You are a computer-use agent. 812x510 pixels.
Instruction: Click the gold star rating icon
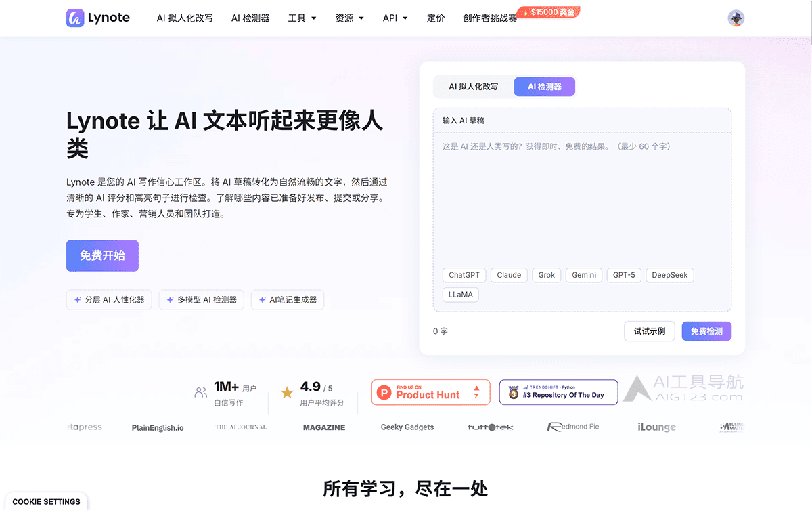click(287, 392)
